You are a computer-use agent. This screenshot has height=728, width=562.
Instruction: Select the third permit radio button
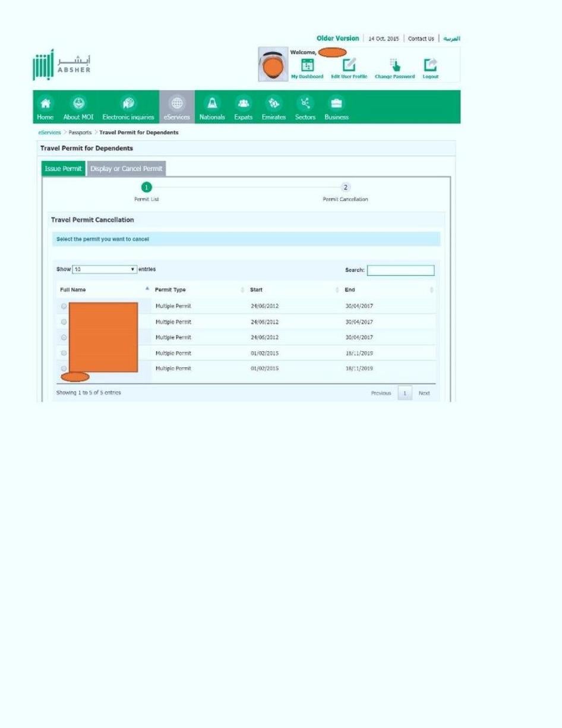(x=64, y=338)
